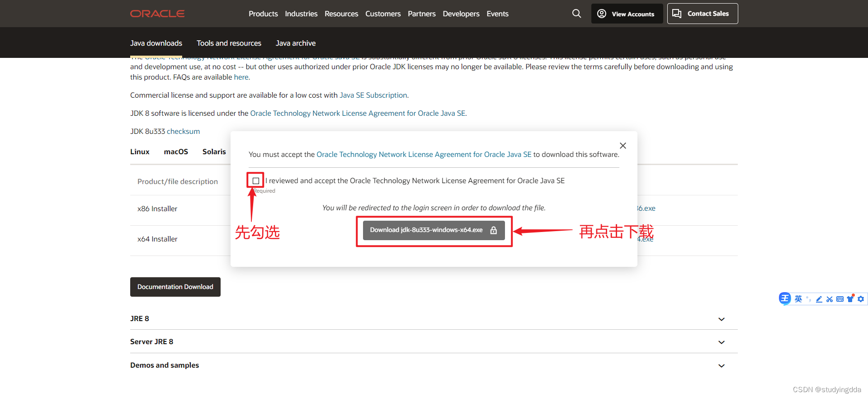Open the Developers menu
Image resolution: width=868 pixels, height=398 pixels.
(461, 14)
